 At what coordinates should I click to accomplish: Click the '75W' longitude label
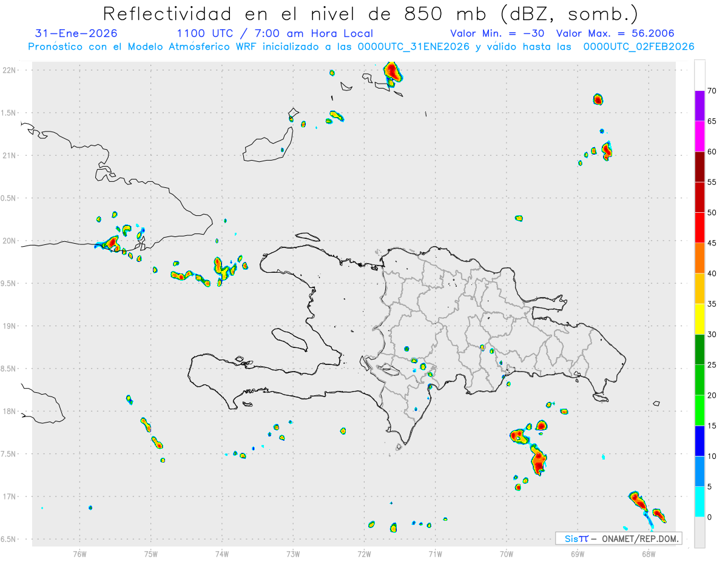[151, 553]
